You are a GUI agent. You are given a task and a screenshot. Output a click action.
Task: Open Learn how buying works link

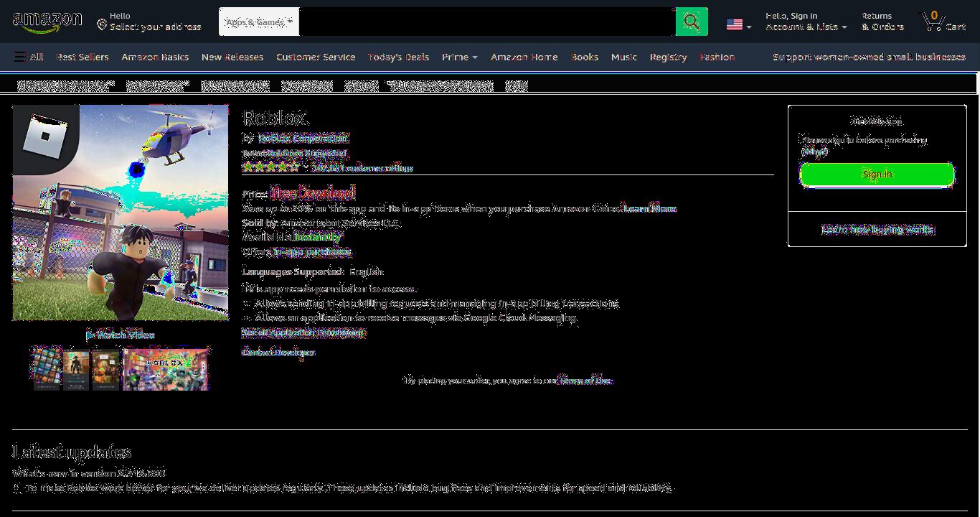coord(877,229)
